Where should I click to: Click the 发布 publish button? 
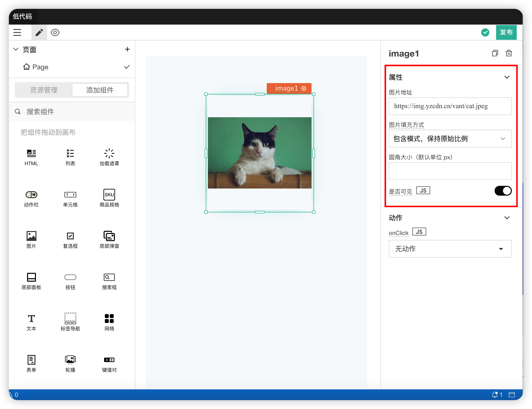506,32
